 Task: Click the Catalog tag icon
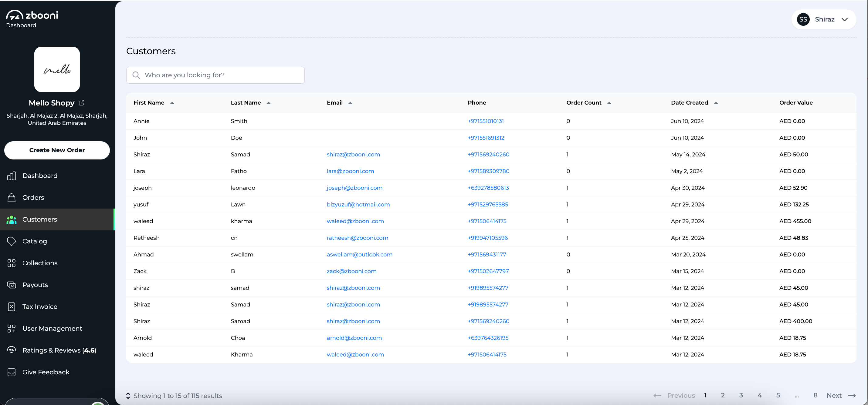tap(12, 241)
